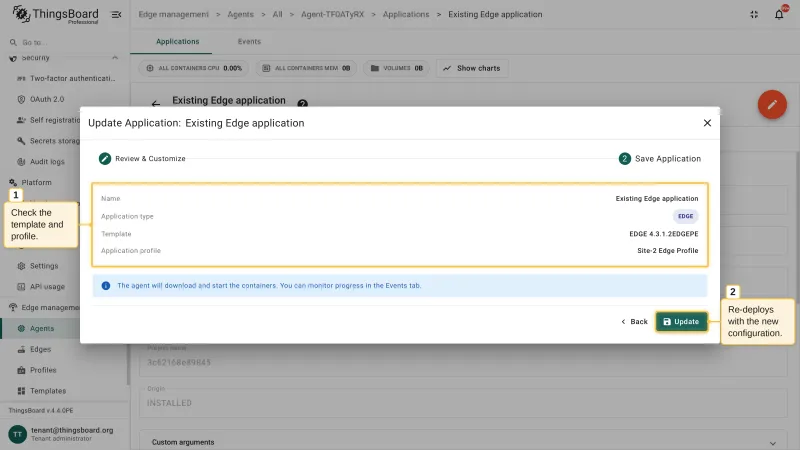The height and width of the screenshot is (450, 800).
Task: Switch to the Applications tab
Action: tap(178, 41)
